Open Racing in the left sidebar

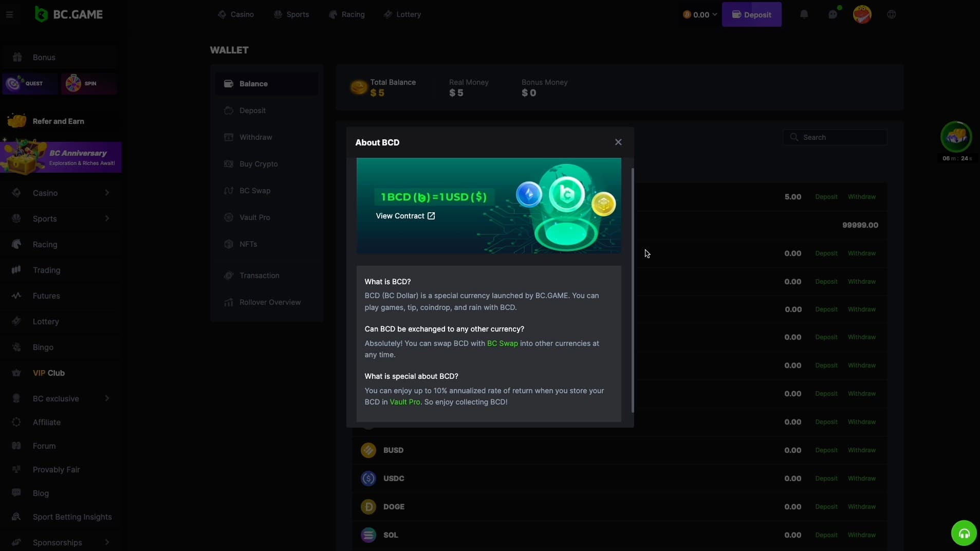60,245
